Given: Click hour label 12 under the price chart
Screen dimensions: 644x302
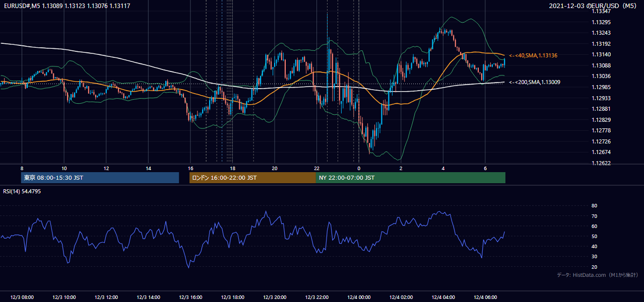Looking at the screenshot, I should tap(106, 168).
